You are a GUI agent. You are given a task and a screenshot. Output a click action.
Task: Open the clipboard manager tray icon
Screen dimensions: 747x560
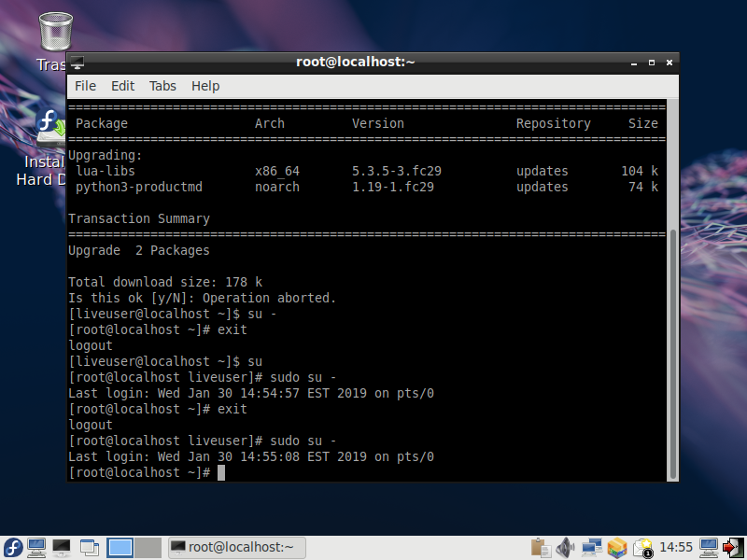(x=541, y=548)
